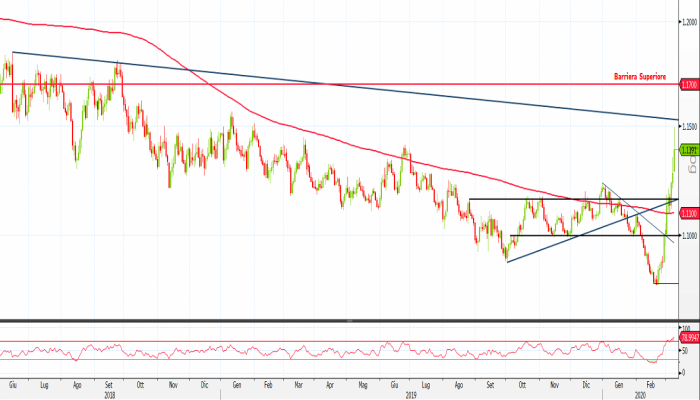Select the long descending blue trendline
700x400 pixels.
click(x=344, y=85)
